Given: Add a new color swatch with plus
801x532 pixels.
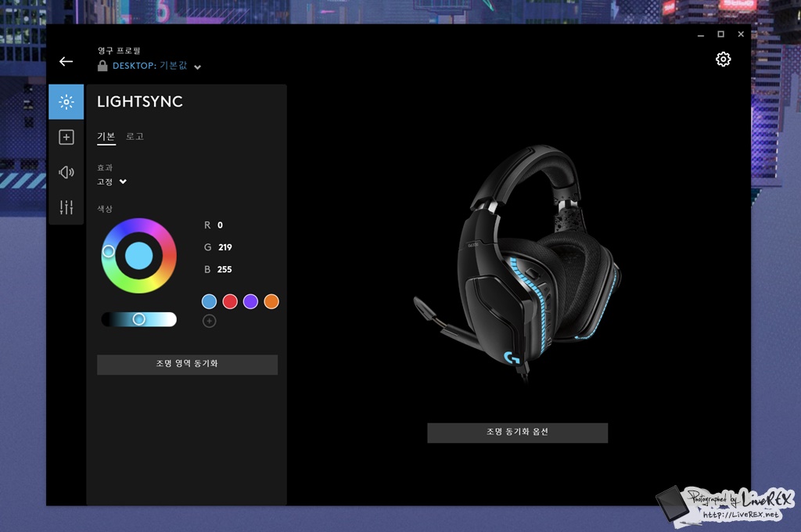Looking at the screenshot, I should [x=210, y=321].
